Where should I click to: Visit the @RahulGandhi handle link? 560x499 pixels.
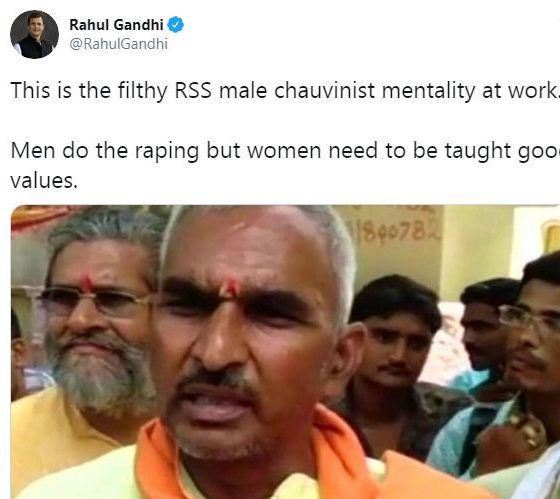coord(118,44)
